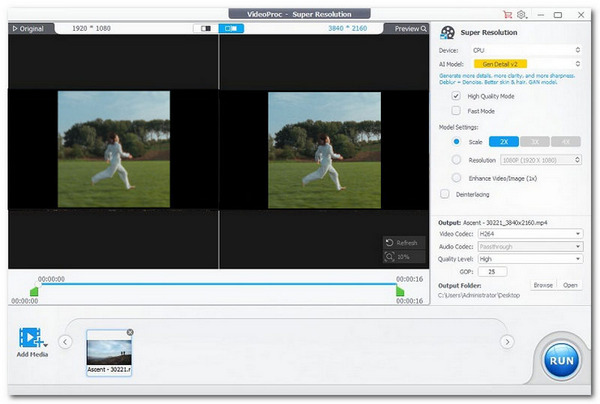
Task: Open the AI Model Gen Detail v2 dropdown
Action: click(x=527, y=64)
